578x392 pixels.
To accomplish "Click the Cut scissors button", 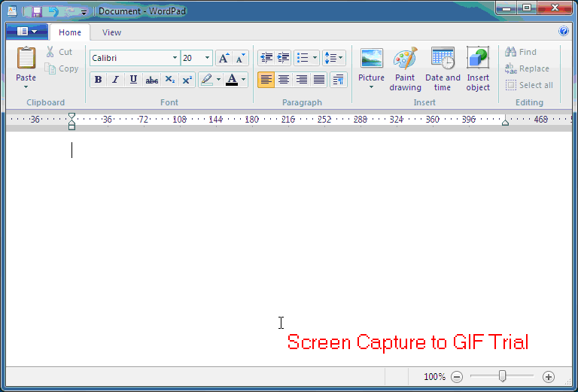I will click(59, 52).
